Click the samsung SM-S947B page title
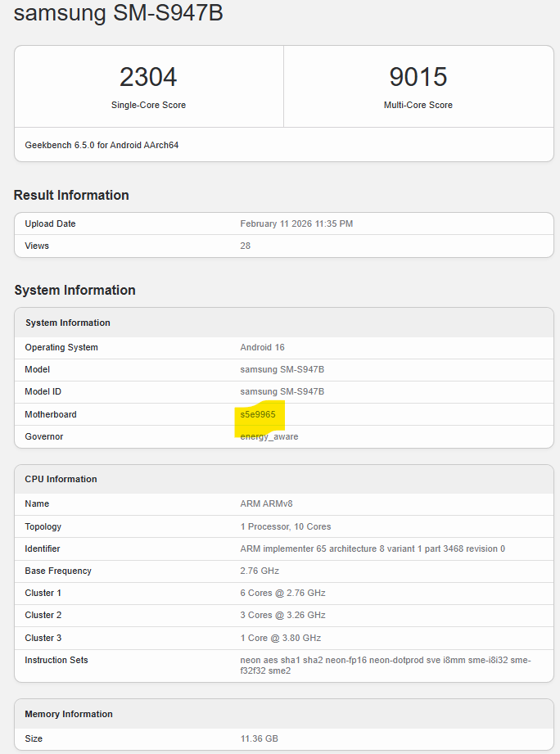This screenshot has width=560, height=754. (118, 14)
